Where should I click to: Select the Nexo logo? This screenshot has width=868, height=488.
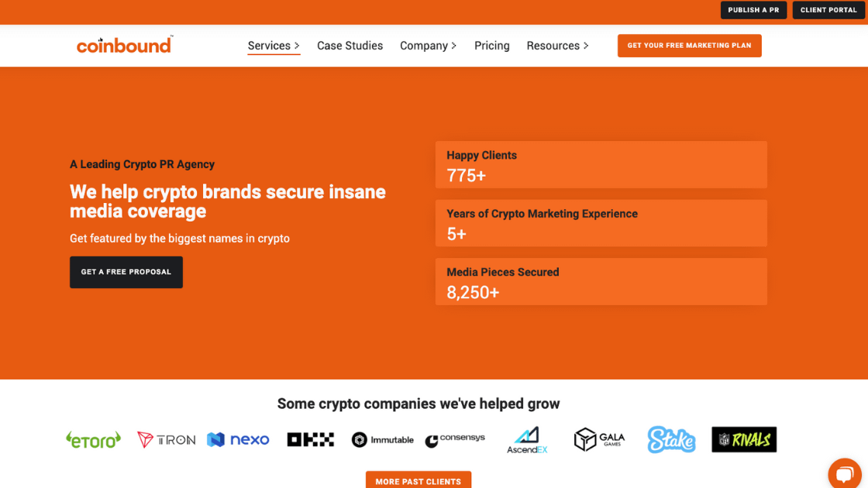(x=238, y=439)
